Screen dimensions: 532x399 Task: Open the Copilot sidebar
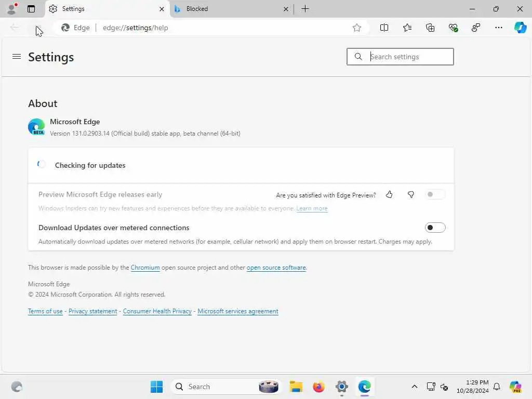pyautogui.click(x=520, y=28)
